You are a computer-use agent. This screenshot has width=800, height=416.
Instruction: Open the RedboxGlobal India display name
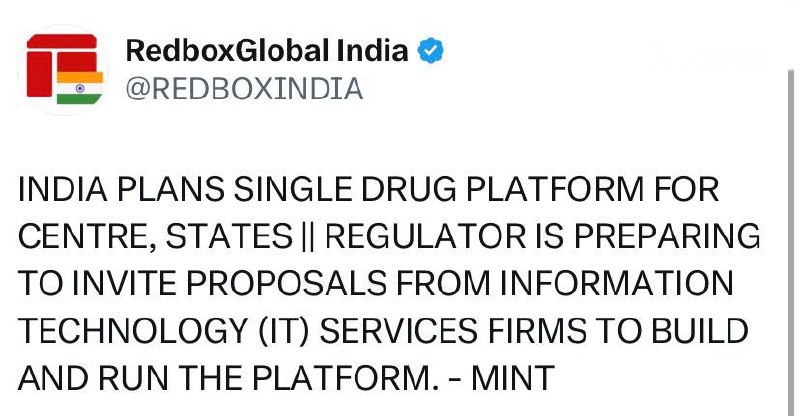point(268,51)
